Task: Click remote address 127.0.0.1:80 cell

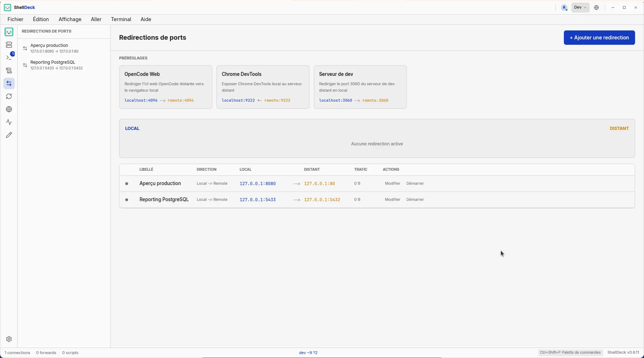Action: [x=319, y=184]
